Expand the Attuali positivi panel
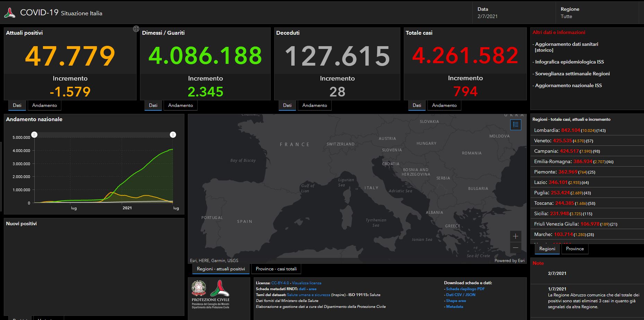The height and width of the screenshot is (320, 644). pyautogui.click(x=136, y=29)
